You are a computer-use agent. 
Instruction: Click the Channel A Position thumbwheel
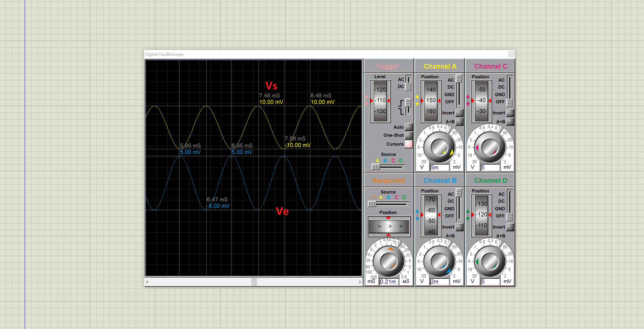click(x=431, y=100)
